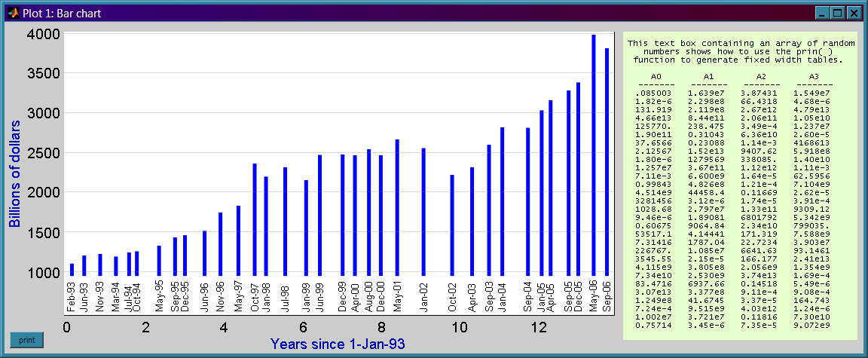
Task: Click the print button
Action: (x=26, y=340)
